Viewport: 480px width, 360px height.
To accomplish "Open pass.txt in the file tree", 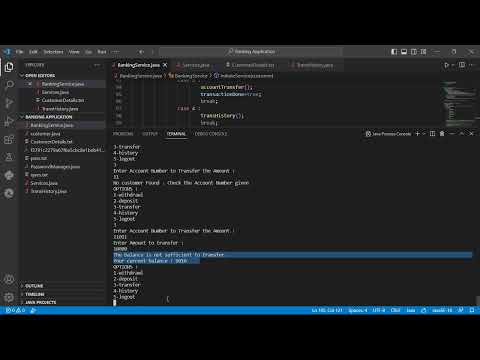I will [39, 158].
